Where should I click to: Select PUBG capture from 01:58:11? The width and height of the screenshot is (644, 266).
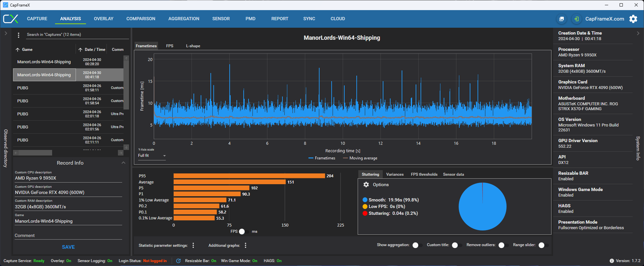click(x=68, y=88)
